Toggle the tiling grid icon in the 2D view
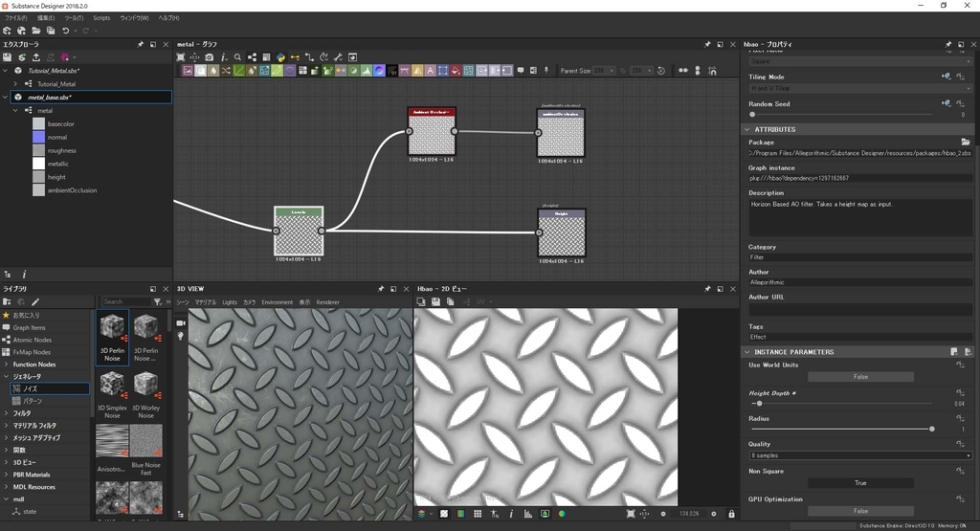The height and width of the screenshot is (531, 980). [478, 514]
